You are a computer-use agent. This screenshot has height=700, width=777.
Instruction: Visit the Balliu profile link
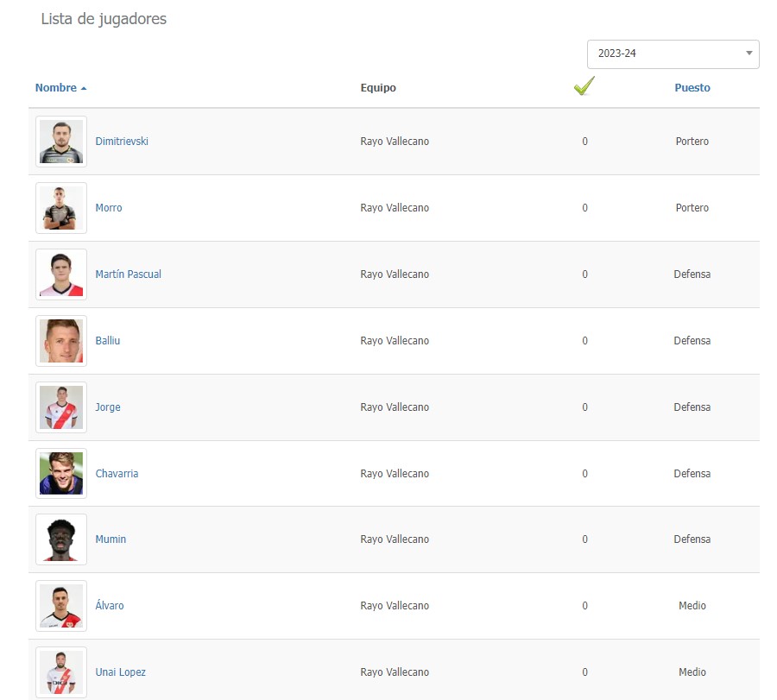(x=108, y=341)
